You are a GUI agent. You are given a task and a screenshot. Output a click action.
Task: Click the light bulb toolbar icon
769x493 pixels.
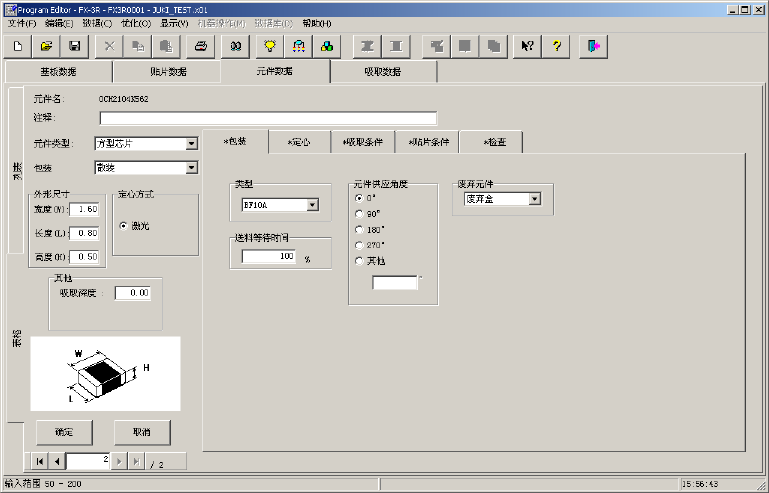pos(269,46)
